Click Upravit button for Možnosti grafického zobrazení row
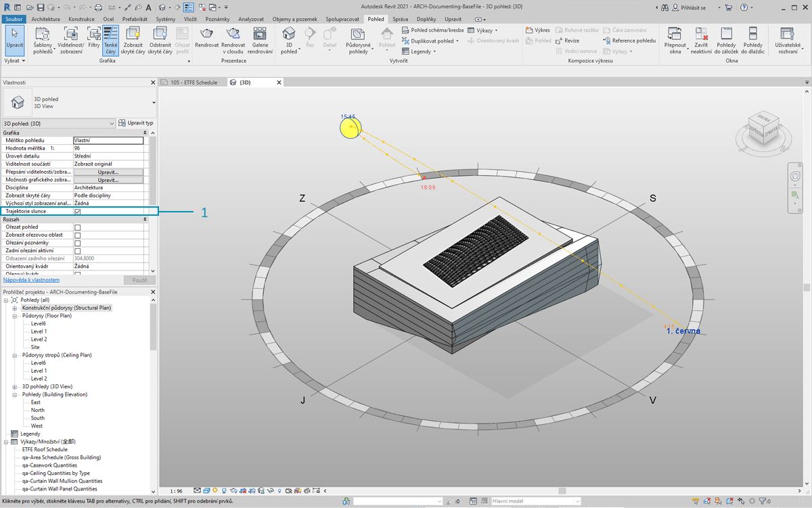 pyautogui.click(x=108, y=181)
